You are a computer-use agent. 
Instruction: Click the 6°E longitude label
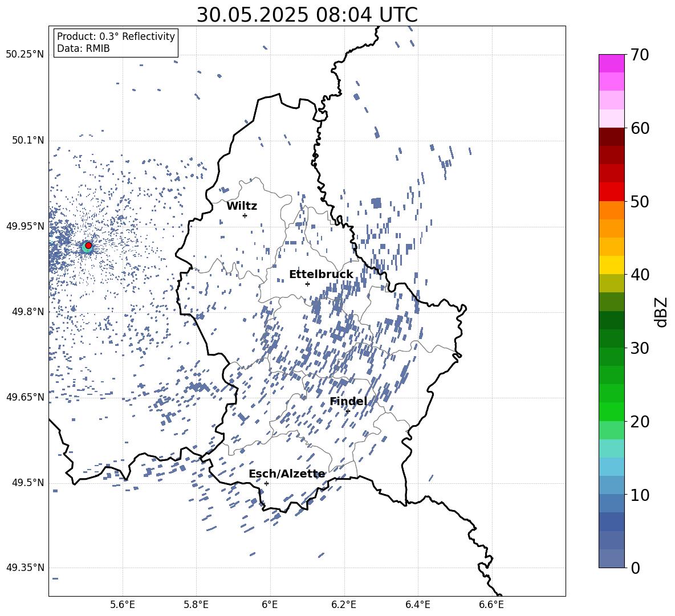270,605
